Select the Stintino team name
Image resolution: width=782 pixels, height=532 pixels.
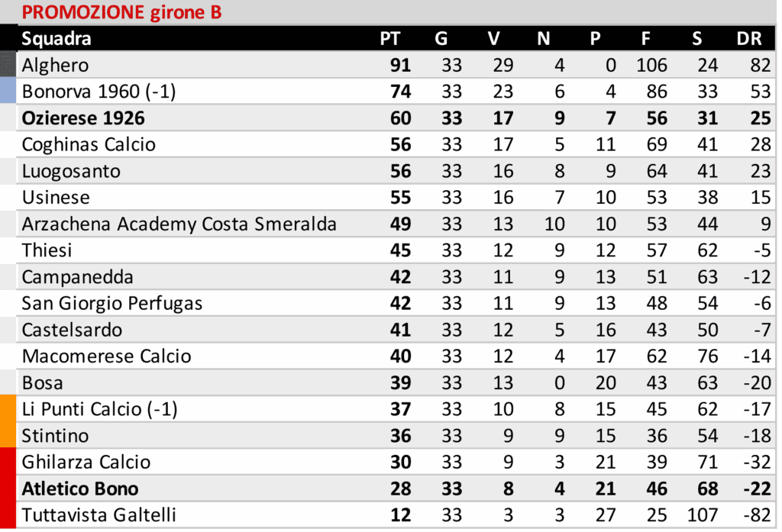55,436
